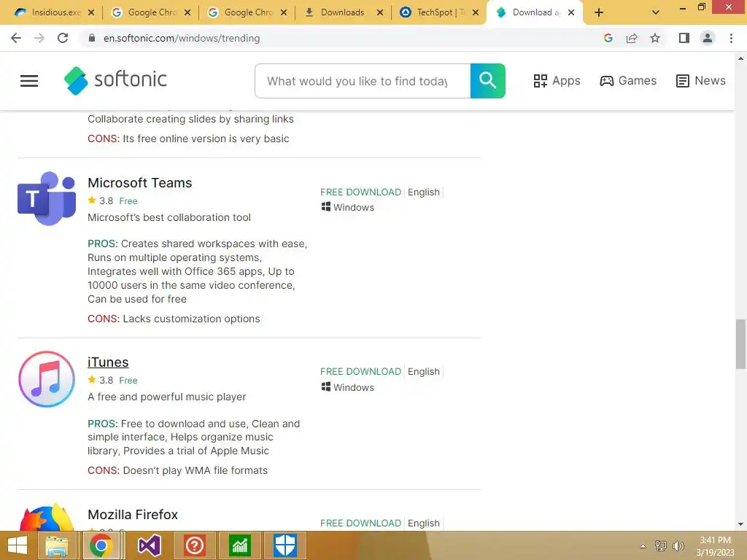
Task: Click the Mozilla Firefox app icon
Action: pyautogui.click(x=47, y=518)
